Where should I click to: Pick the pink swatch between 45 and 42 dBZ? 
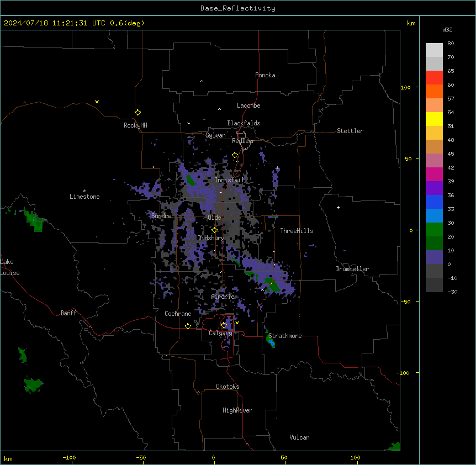coord(434,160)
